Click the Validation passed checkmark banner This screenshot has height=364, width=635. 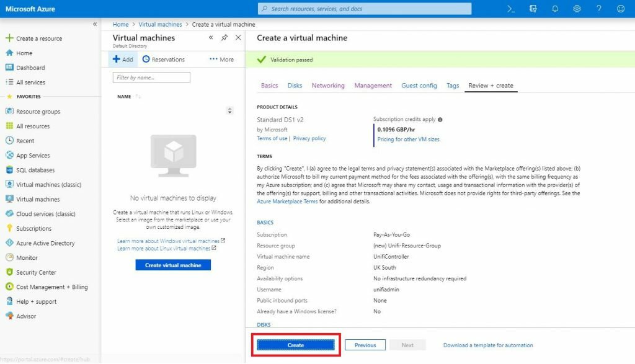pos(440,60)
